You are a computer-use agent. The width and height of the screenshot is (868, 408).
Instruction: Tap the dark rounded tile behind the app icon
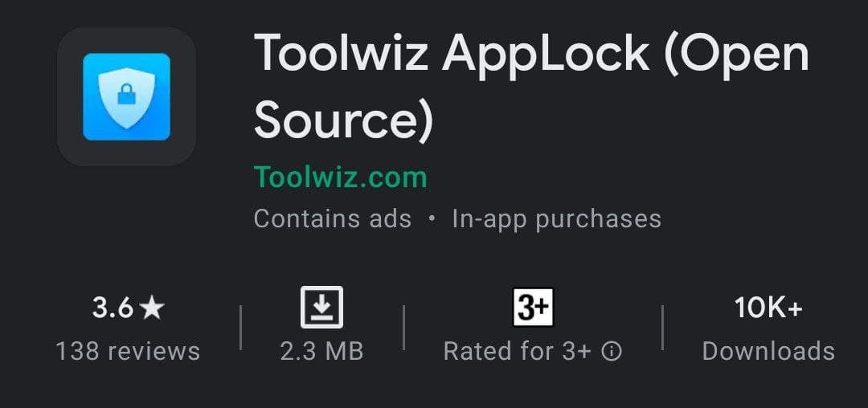click(126, 96)
